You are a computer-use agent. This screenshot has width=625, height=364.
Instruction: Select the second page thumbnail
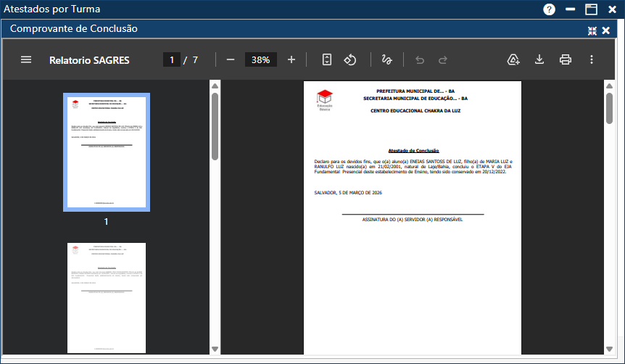pyautogui.click(x=107, y=297)
